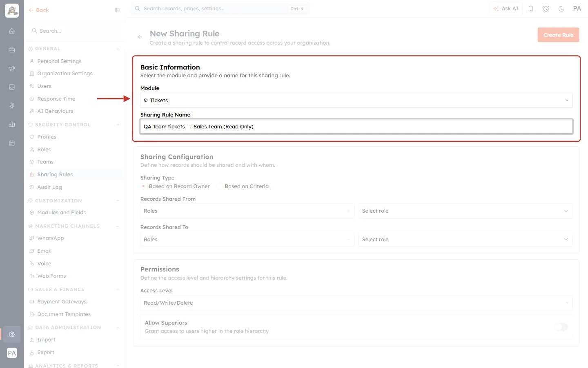
Task: Open the inbox icon in the left rail
Action: click(x=12, y=87)
